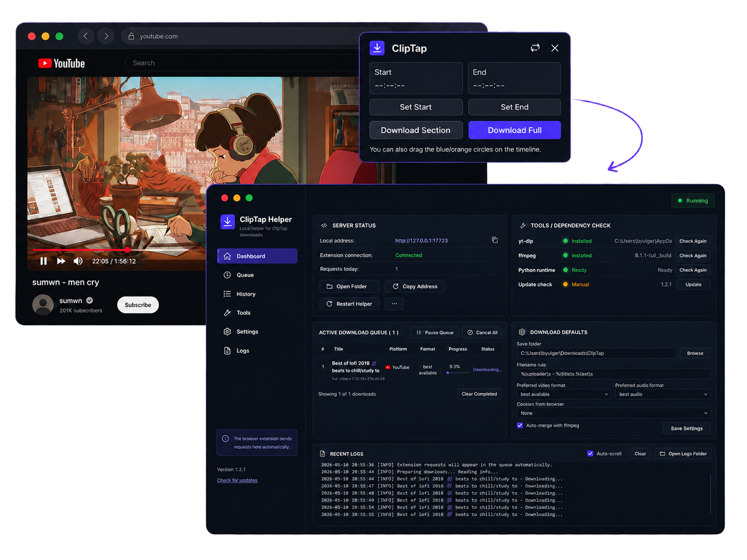Click the Save Settings button
Viewport: 747px width, 560px height.
(x=687, y=429)
